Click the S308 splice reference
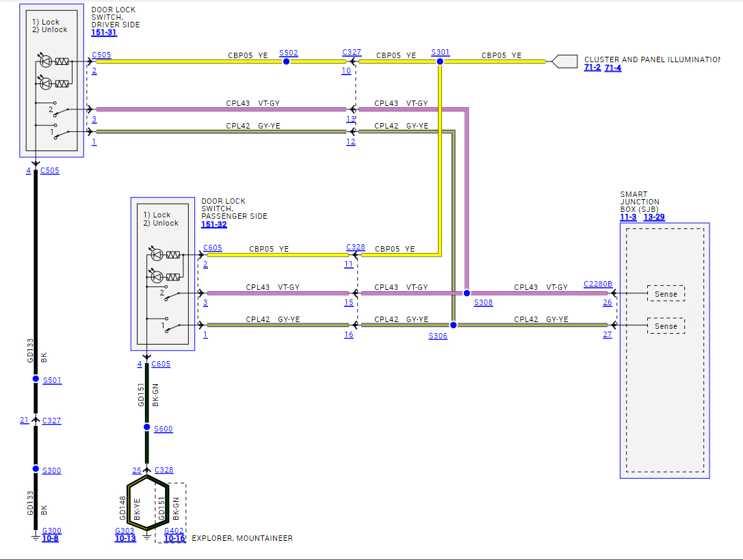Viewport: 743px width, 560px height. (483, 302)
